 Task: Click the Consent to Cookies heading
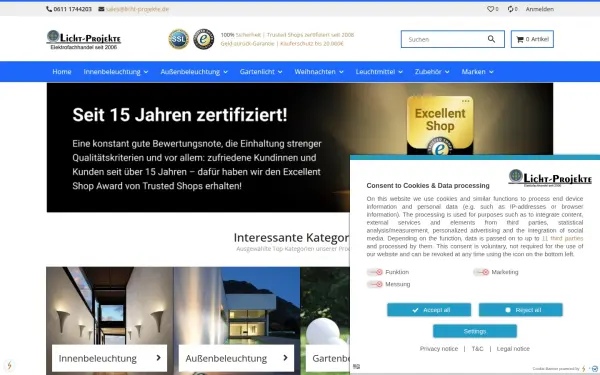(428, 186)
